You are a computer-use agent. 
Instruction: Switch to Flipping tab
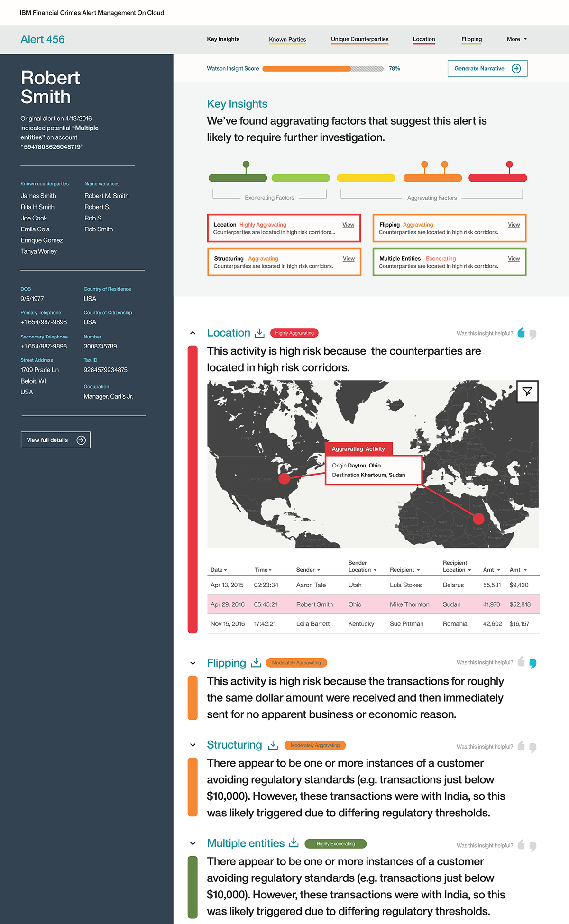(x=471, y=40)
